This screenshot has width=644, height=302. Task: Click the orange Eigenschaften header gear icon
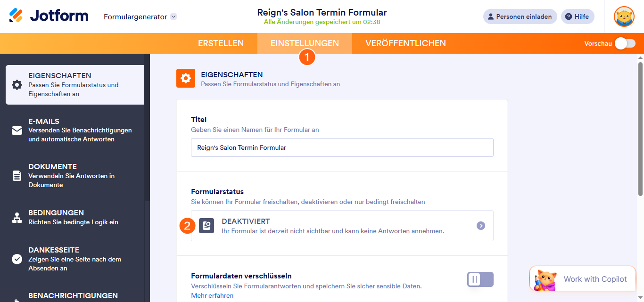186,78
